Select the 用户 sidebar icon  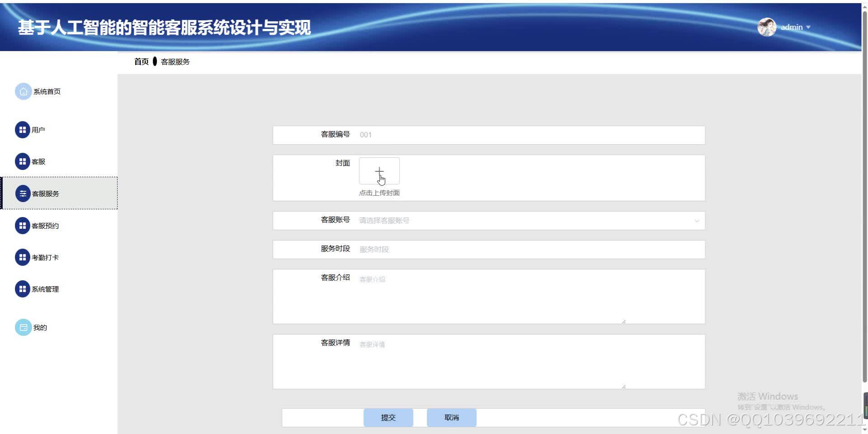click(x=24, y=129)
